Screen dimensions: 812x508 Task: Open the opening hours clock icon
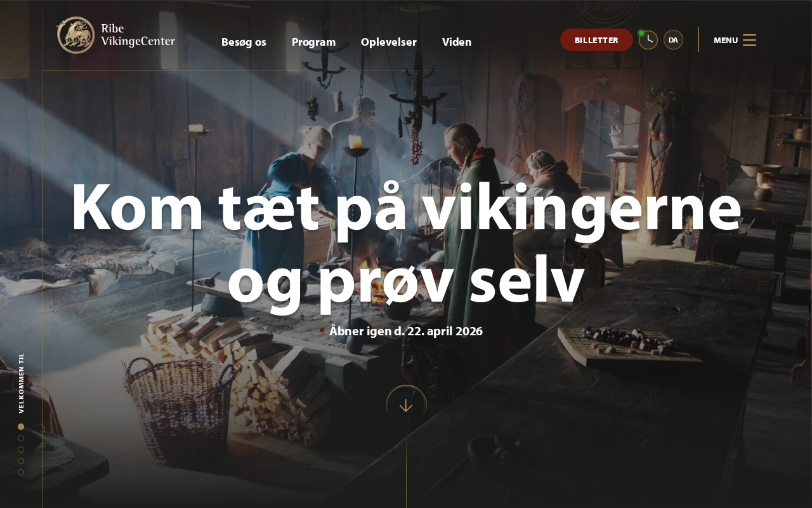(x=648, y=40)
